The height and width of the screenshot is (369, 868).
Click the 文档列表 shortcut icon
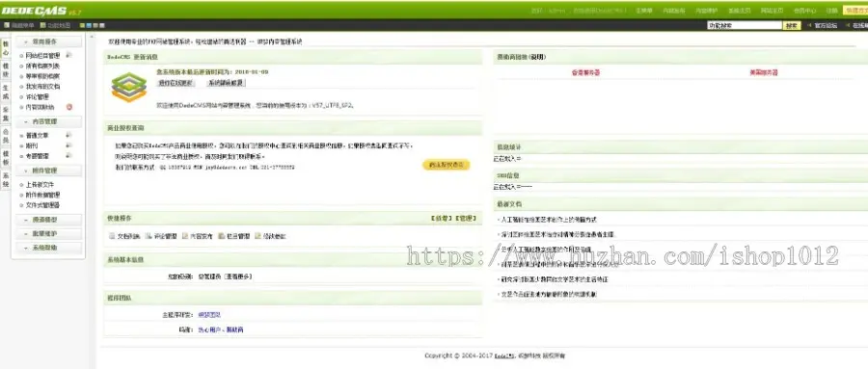pos(112,236)
